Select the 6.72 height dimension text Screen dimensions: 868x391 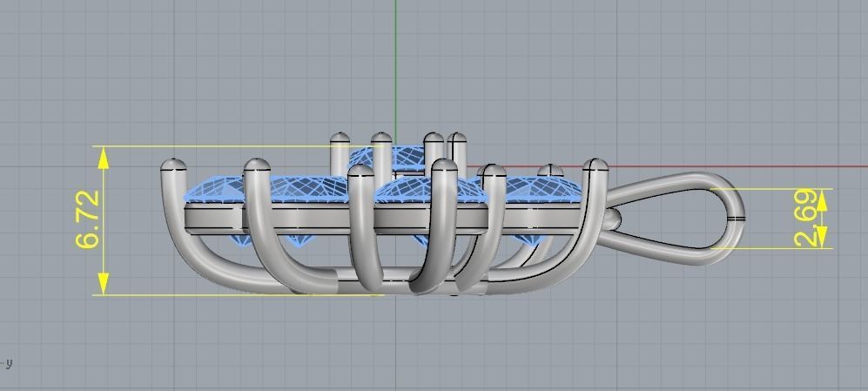pos(88,219)
